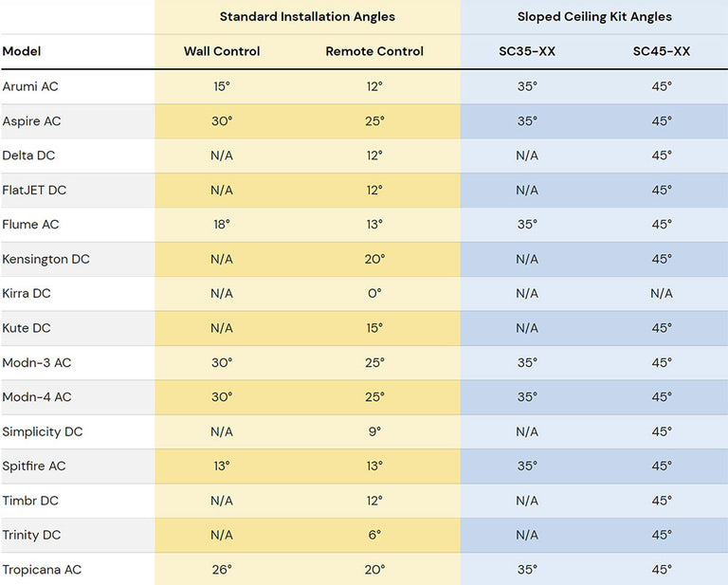Click Tropicana AC wall control 26° value

222,570
